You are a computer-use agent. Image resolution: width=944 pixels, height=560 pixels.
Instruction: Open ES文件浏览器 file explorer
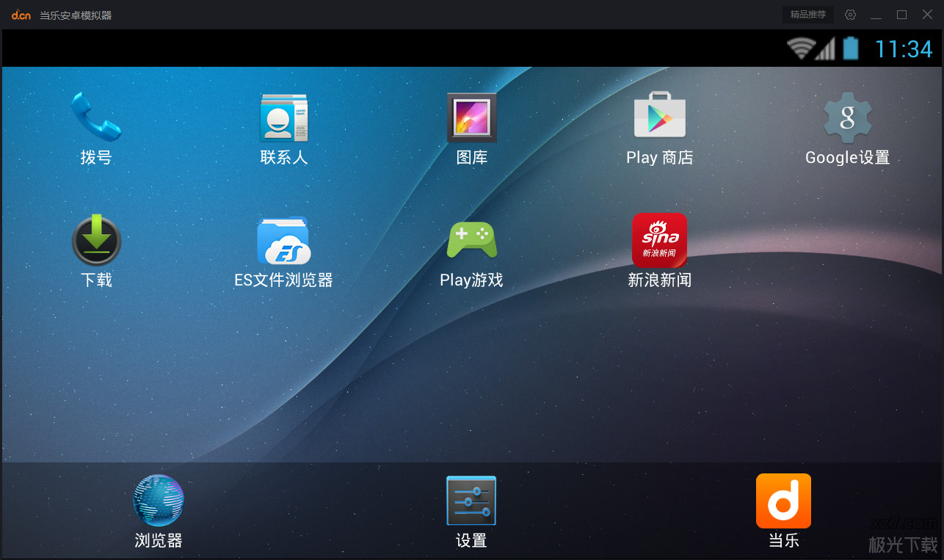(x=283, y=241)
